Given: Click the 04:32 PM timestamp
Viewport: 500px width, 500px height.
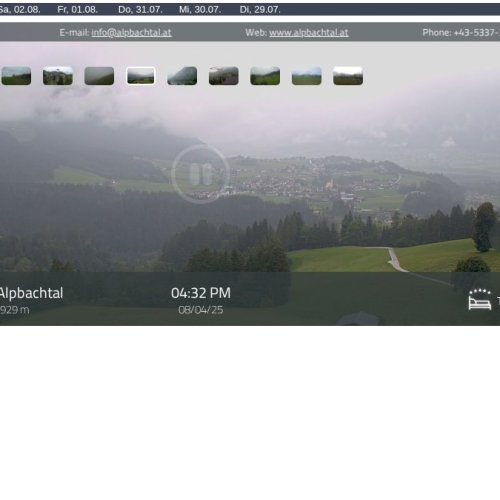Looking at the screenshot, I should pyautogui.click(x=201, y=293).
